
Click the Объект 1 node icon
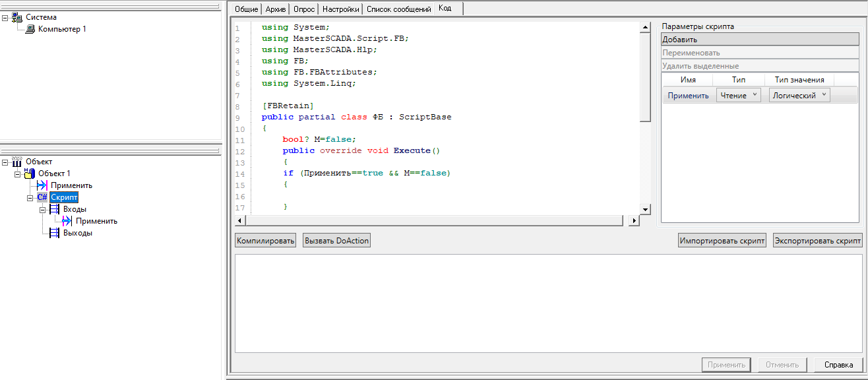(x=30, y=174)
